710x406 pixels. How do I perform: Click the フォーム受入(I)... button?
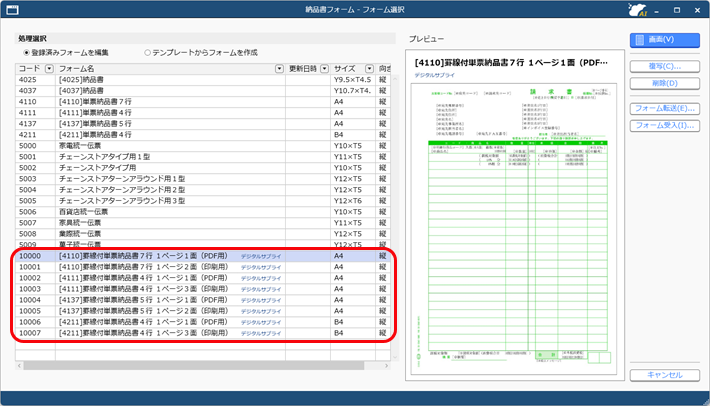pos(664,125)
